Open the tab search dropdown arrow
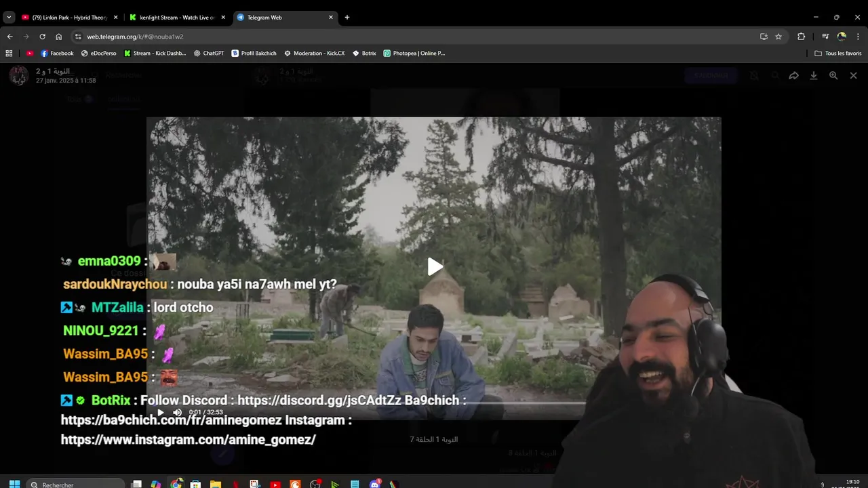The height and width of the screenshot is (488, 868). pyautogui.click(x=9, y=18)
